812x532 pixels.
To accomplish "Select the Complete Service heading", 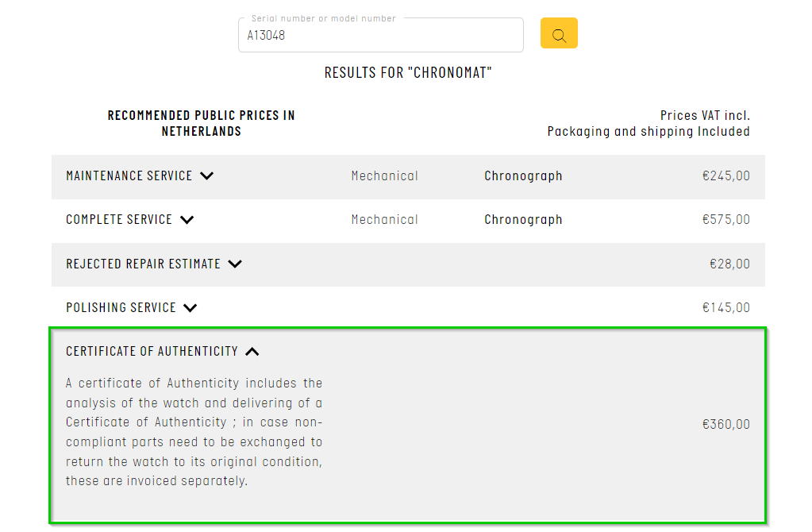I will (x=118, y=220).
